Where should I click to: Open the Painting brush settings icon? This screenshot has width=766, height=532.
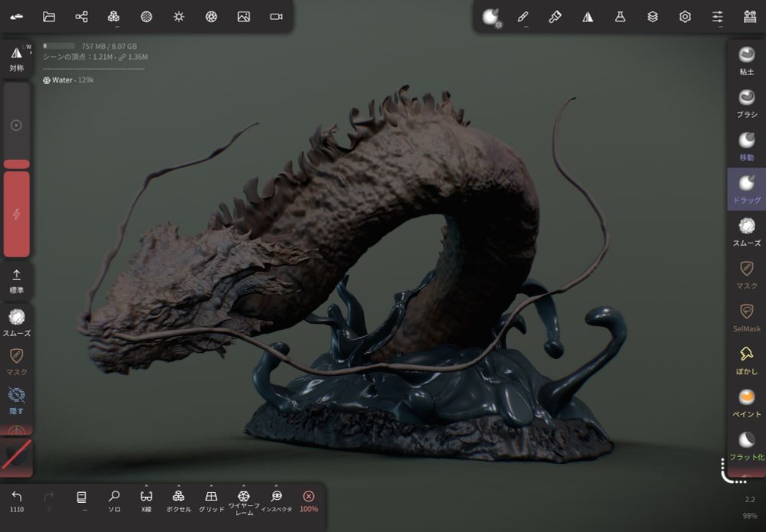pyautogui.click(x=555, y=17)
